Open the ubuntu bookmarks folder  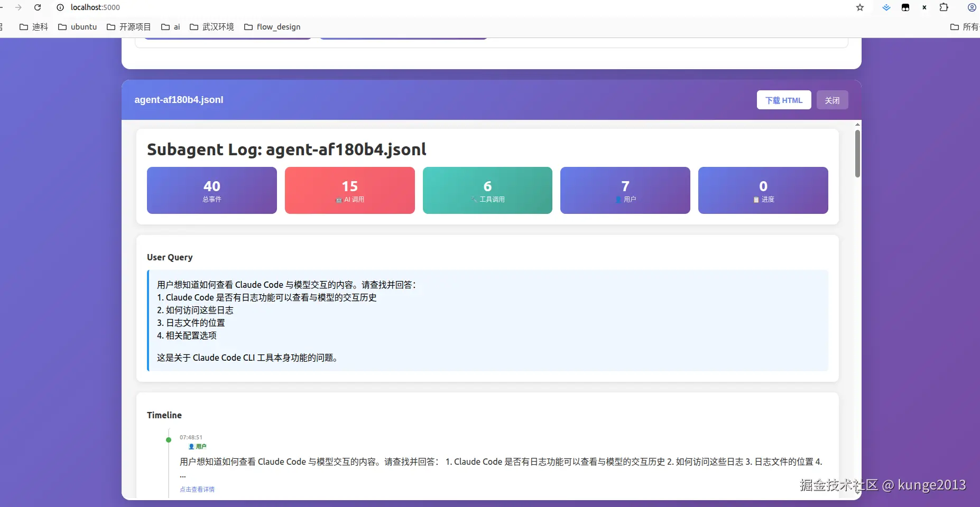77,26
